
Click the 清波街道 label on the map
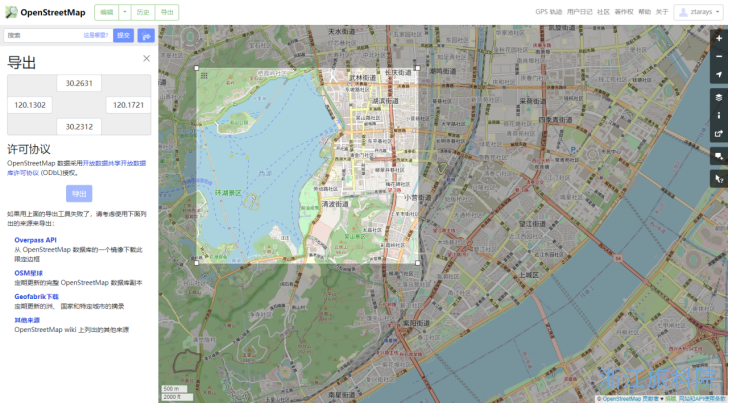(335, 204)
